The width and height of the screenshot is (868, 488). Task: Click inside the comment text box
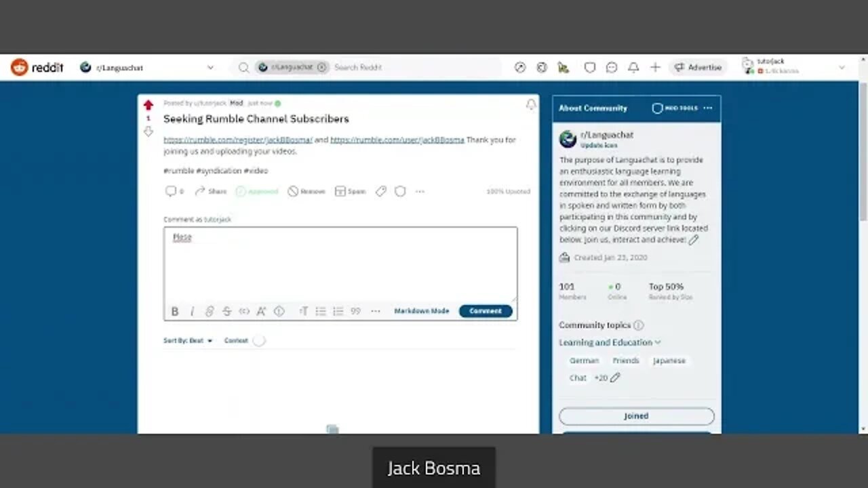coord(340,264)
